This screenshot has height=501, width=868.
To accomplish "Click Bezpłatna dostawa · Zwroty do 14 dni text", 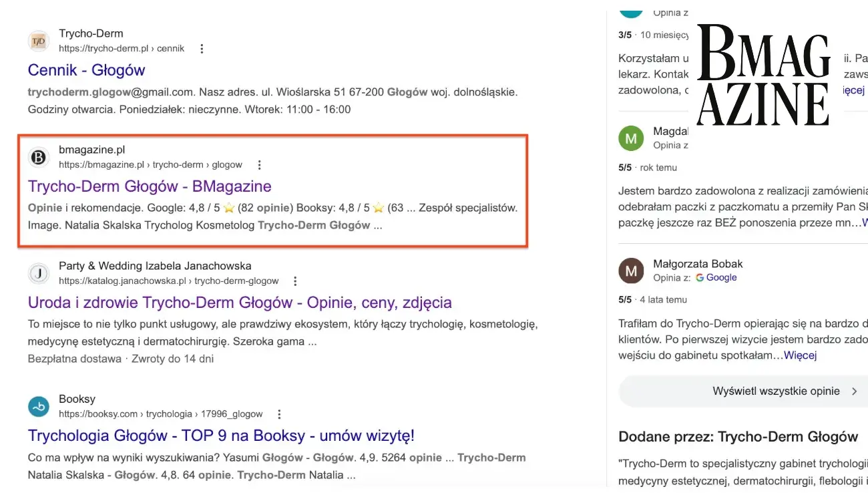I will pos(121,359).
